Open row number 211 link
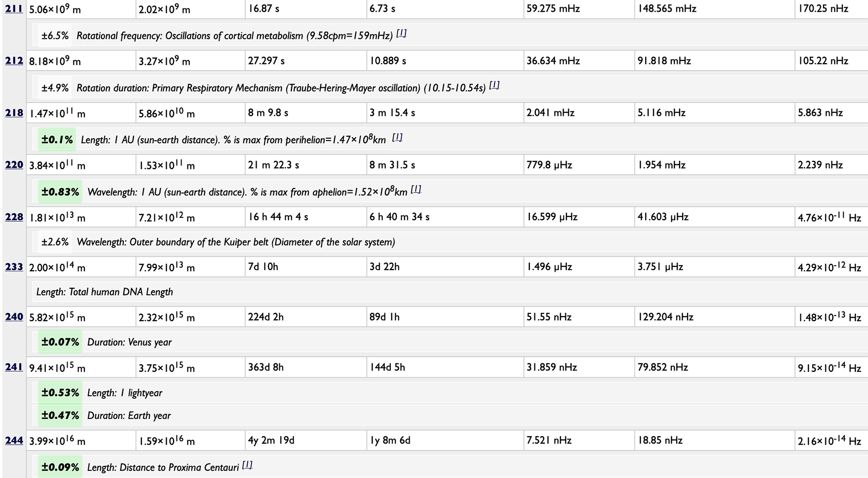Viewport: 868px width, 478px height. click(x=14, y=8)
